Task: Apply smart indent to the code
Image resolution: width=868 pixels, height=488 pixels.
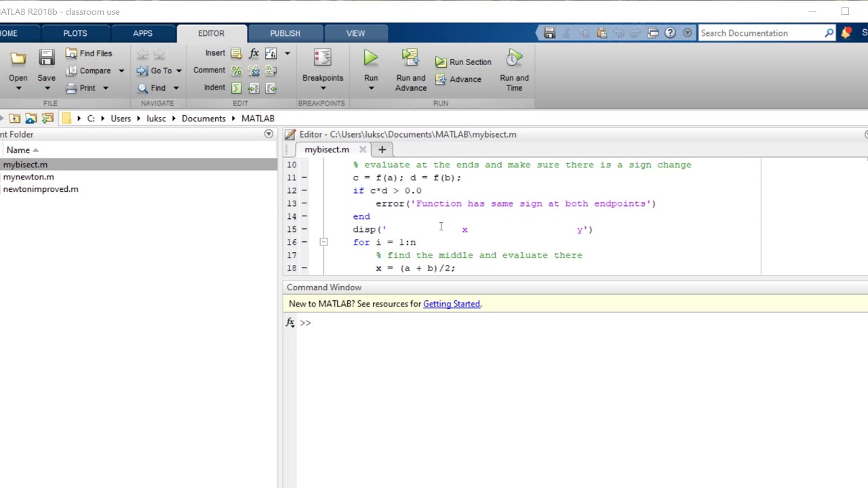Action: click(236, 88)
